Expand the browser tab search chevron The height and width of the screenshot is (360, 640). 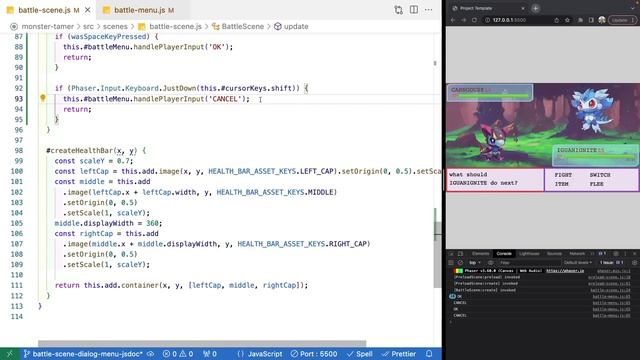point(633,8)
